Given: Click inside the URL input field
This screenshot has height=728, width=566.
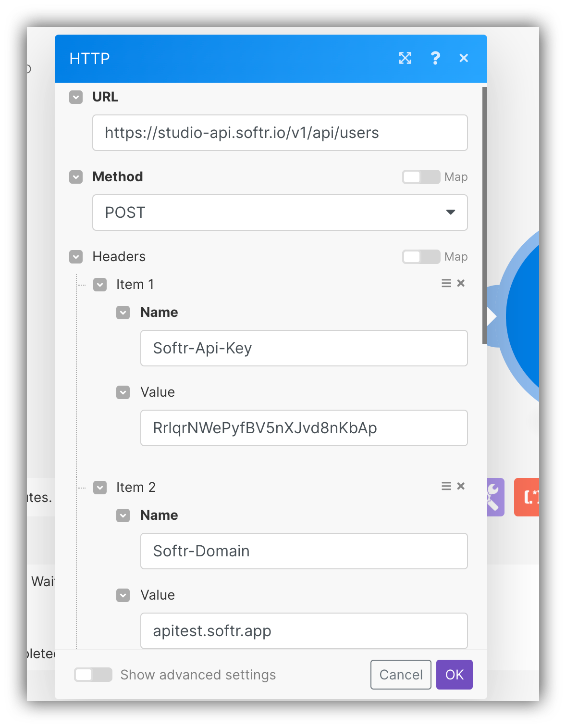Looking at the screenshot, I should [280, 133].
